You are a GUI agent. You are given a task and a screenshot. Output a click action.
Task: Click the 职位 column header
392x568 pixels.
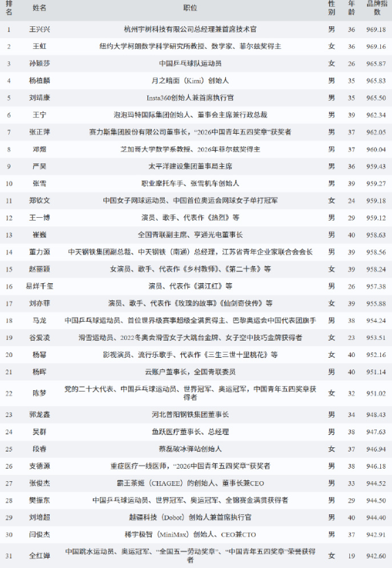190,8
